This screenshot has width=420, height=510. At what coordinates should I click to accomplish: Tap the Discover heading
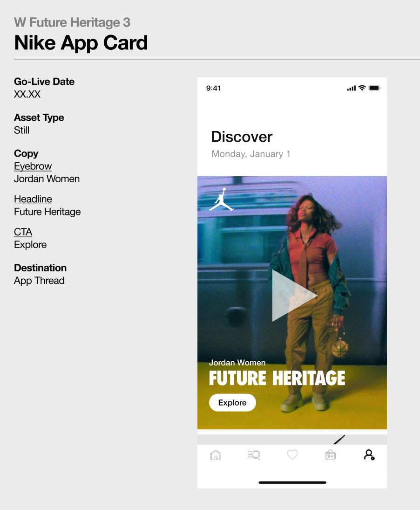click(x=242, y=137)
